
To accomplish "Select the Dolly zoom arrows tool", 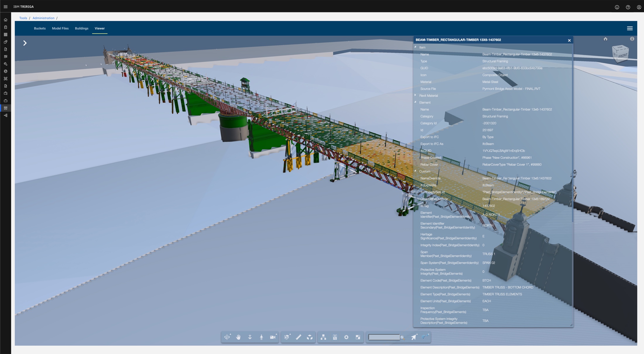I will [x=250, y=337].
